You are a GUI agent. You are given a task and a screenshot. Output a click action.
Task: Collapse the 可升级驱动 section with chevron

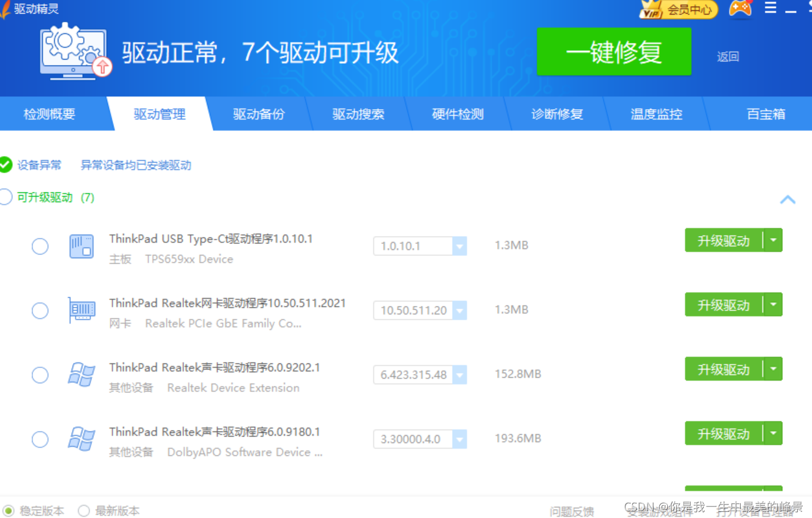(787, 199)
